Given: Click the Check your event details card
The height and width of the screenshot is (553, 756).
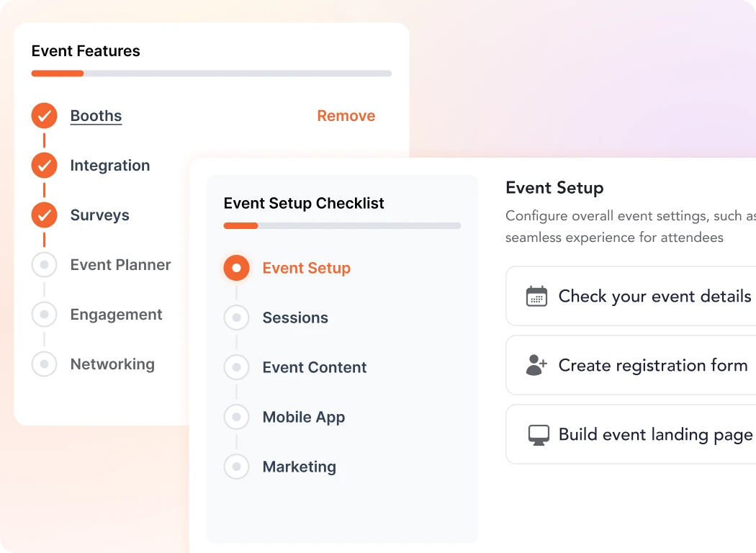Looking at the screenshot, I should (634, 296).
